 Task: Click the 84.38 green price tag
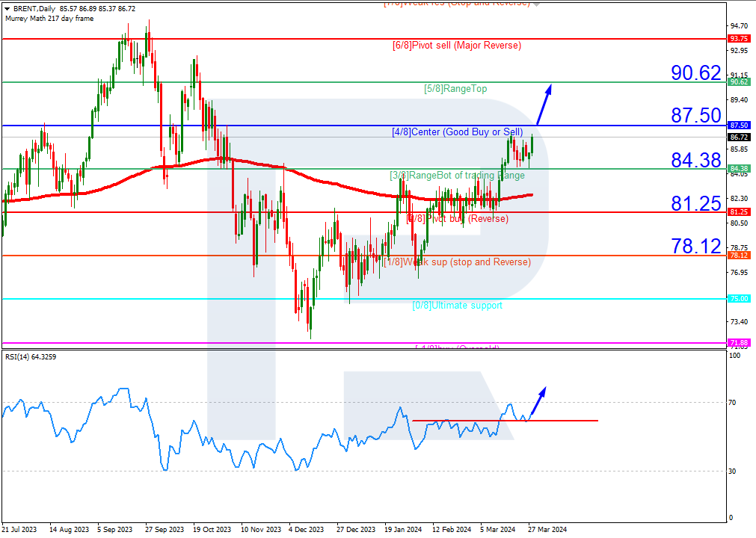click(x=739, y=169)
